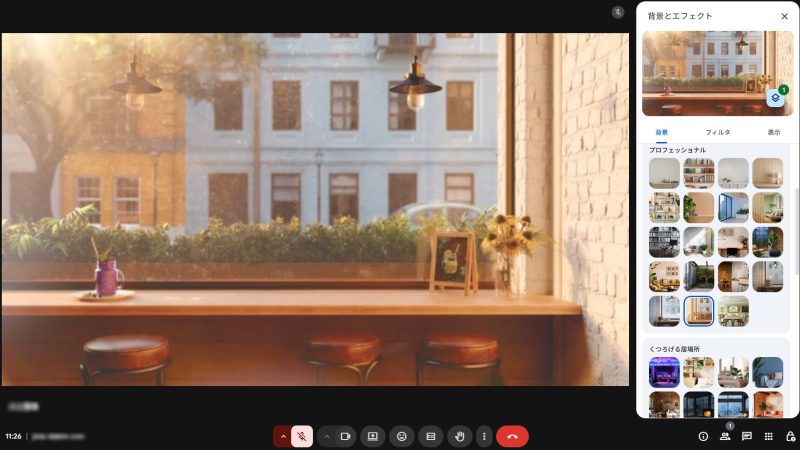
Task: Open the three-dot more options menu
Action: point(484,436)
